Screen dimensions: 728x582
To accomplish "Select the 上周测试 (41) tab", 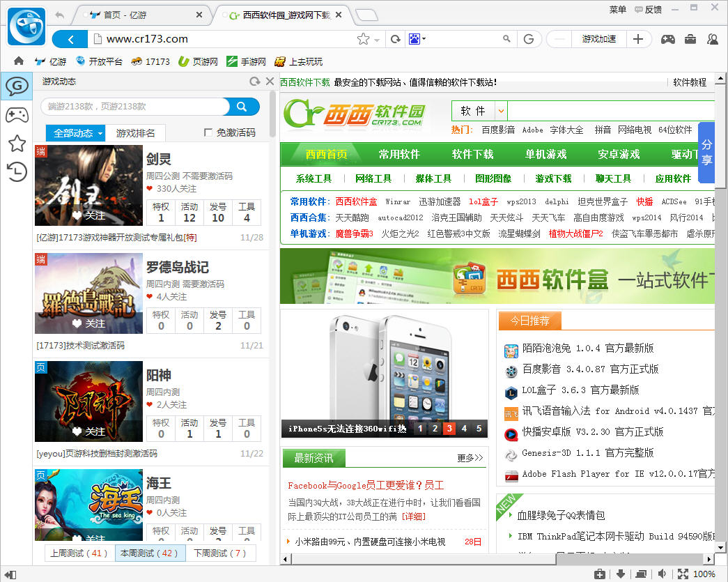I will [79, 553].
